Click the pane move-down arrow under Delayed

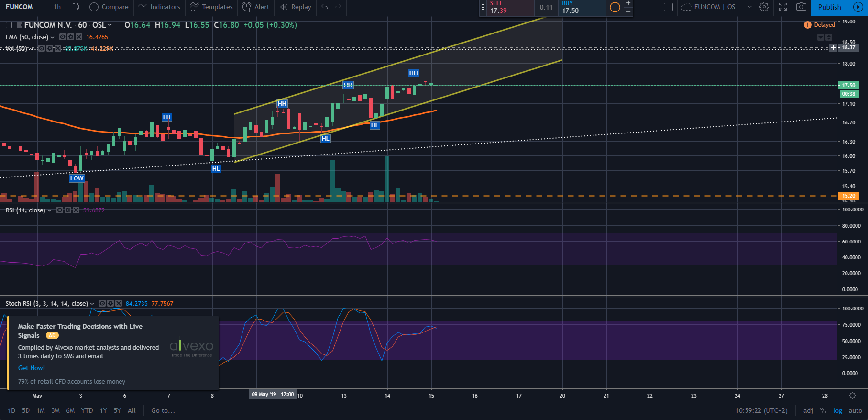820,37
